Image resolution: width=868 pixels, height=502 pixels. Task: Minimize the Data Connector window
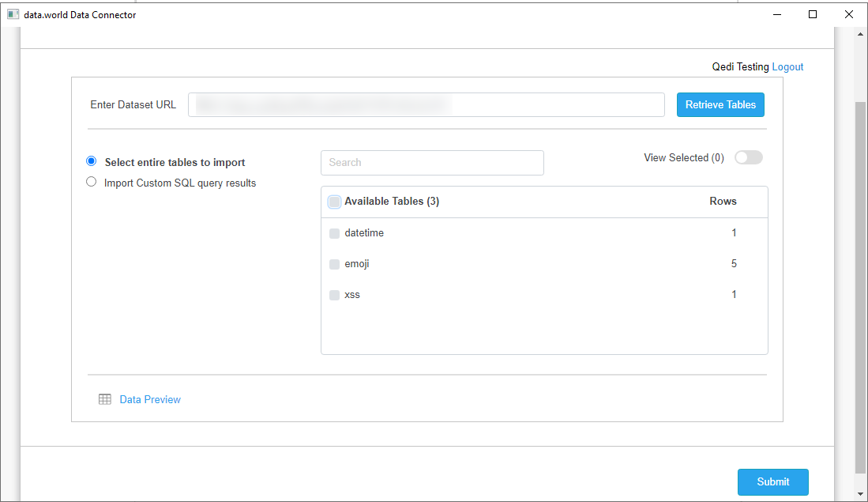(x=776, y=14)
